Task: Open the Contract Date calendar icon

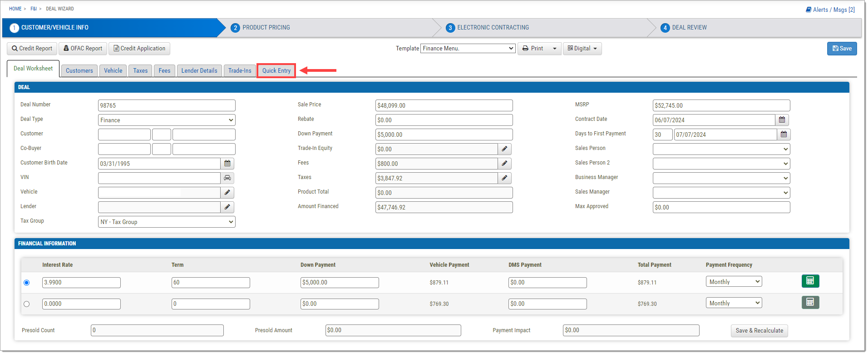Action: 782,120
